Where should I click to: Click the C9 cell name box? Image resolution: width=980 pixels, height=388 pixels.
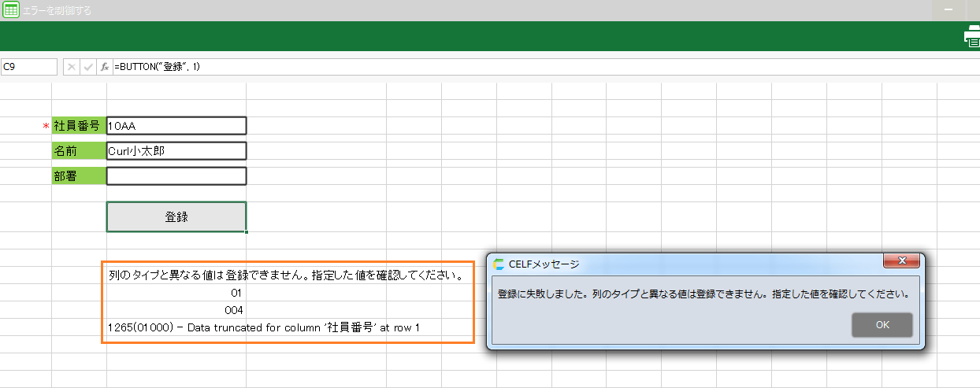tap(29, 67)
